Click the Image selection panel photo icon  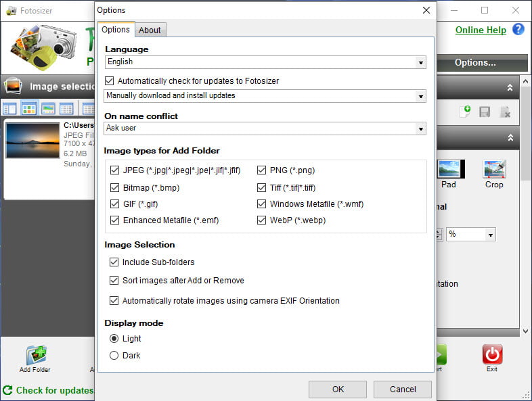point(14,86)
